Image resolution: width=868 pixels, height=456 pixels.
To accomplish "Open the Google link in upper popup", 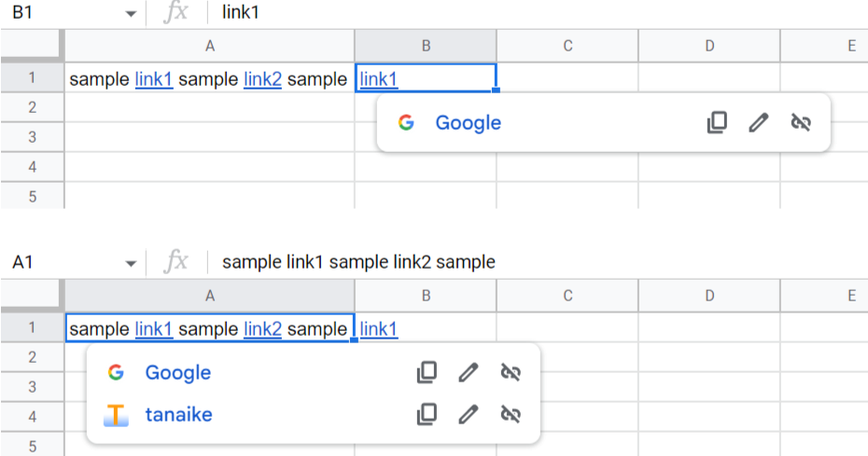I will [468, 123].
